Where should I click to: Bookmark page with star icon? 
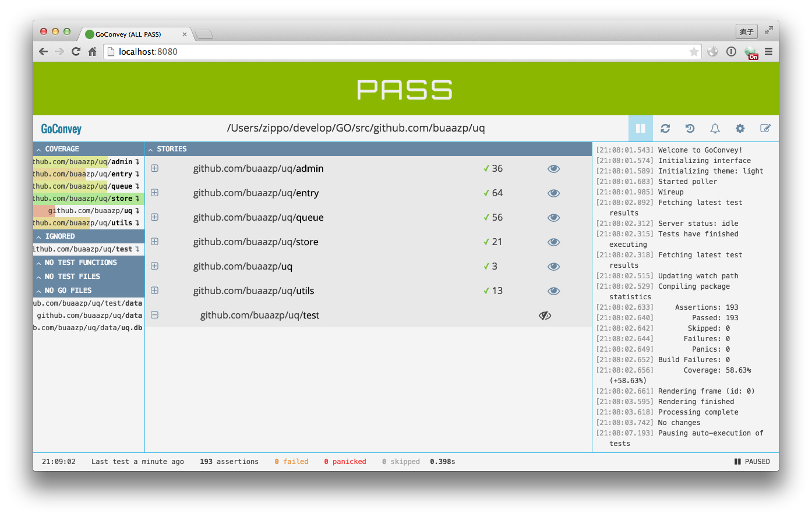point(694,52)
